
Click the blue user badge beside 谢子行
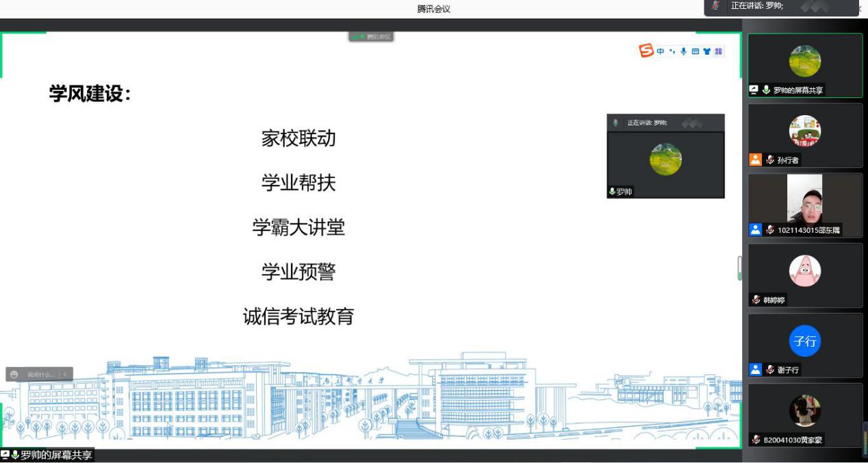[755, 370]
